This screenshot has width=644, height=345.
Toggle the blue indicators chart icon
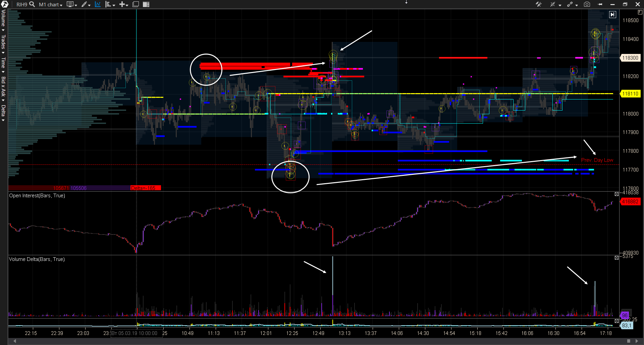(x=98, y=4)
